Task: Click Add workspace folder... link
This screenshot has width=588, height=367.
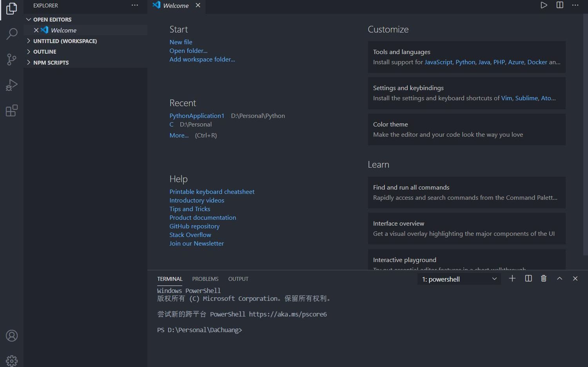Action: coord(202,59)
